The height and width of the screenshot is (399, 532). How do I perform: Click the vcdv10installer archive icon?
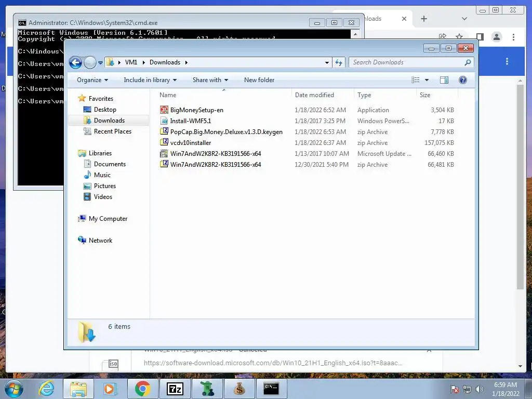tap(164, 142)
